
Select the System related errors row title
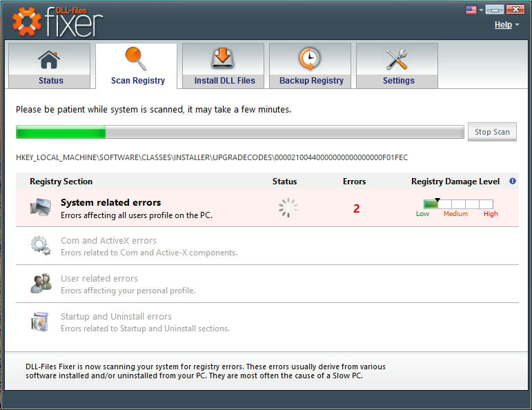pyautogui.click(x=110, y=203)
